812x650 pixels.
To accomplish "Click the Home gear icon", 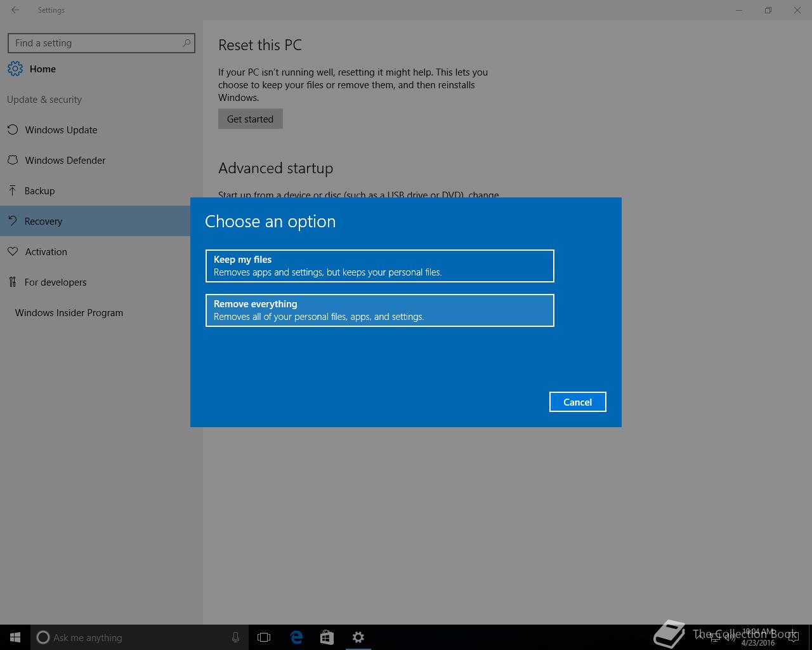I will click(15, 69).
